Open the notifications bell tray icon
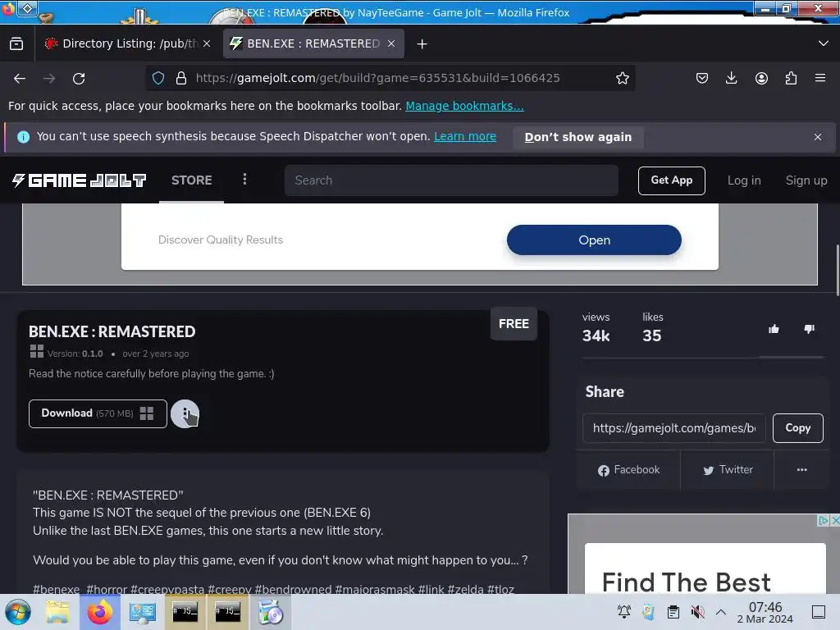 [x=624, y=612]
